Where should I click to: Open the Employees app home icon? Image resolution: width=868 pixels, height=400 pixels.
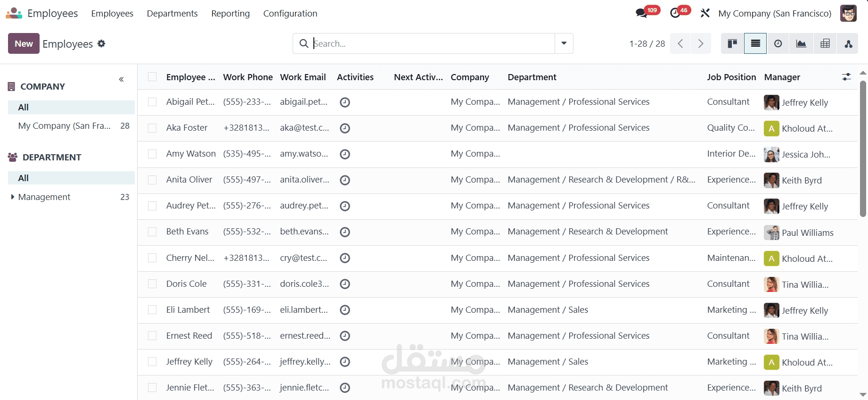[14, 13]
